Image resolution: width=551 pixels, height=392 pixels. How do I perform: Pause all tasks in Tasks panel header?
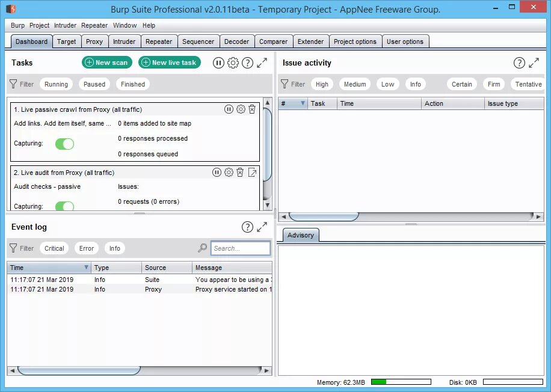click(x=218, y=63)
